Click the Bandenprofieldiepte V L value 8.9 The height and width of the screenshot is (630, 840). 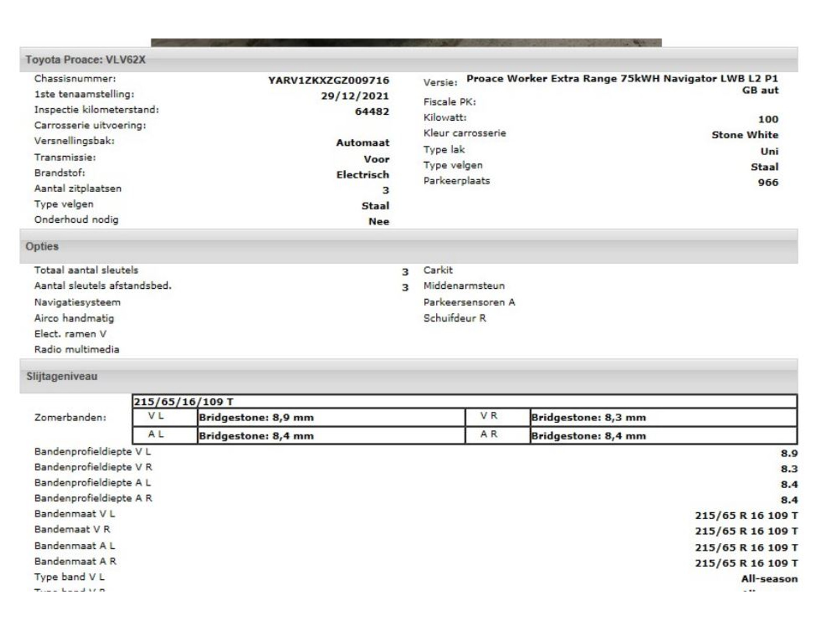pos(789,453)
